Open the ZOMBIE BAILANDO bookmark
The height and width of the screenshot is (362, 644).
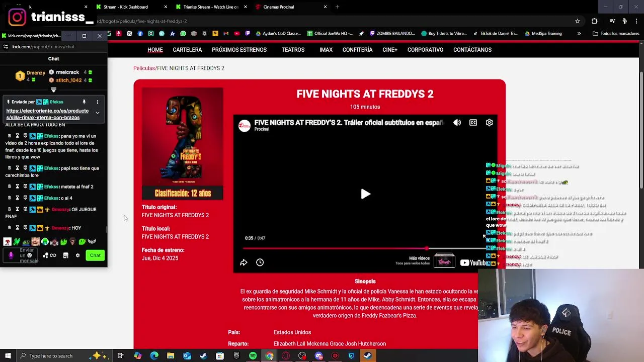(x=392, y=34)
